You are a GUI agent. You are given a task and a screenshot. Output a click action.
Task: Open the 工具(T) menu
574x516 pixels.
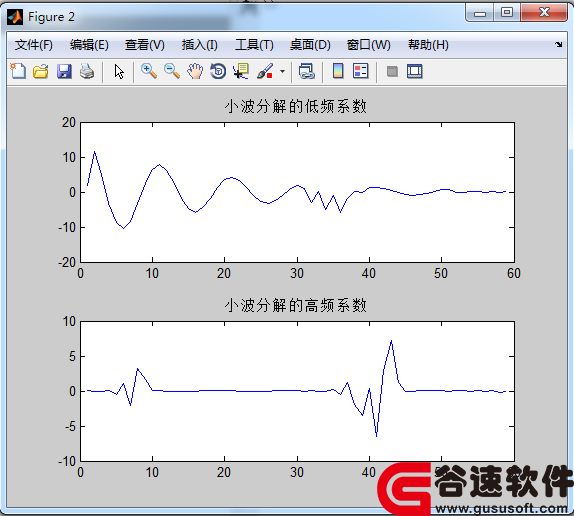pyautogui.click(x=254, y=45)
